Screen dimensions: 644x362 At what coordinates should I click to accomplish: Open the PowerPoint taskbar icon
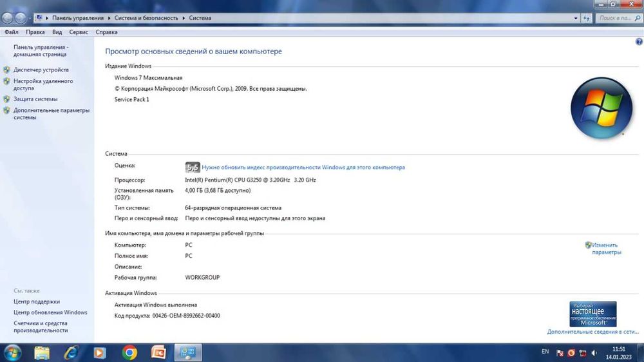158,353
